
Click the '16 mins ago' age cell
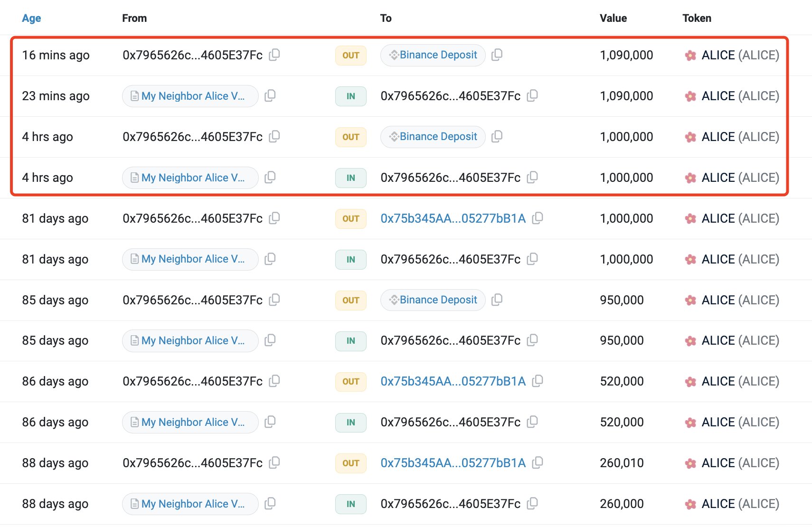[x=56, y=55]
